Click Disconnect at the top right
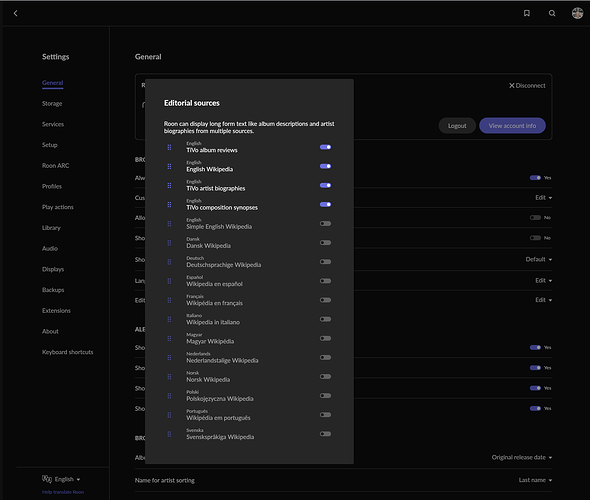 pyautogui.click(x=527, y=85)
